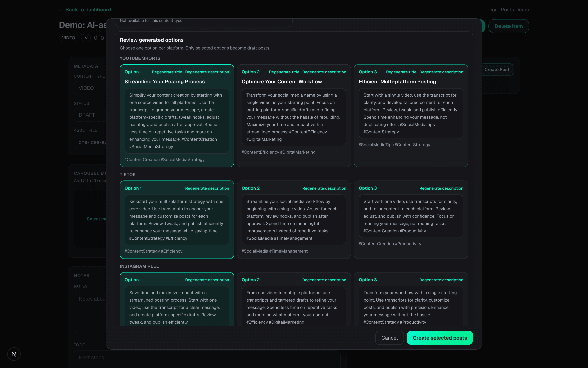This screenshot has width=588, height=368.
Task: Click Create selected posts button
Action: [440, 338]
